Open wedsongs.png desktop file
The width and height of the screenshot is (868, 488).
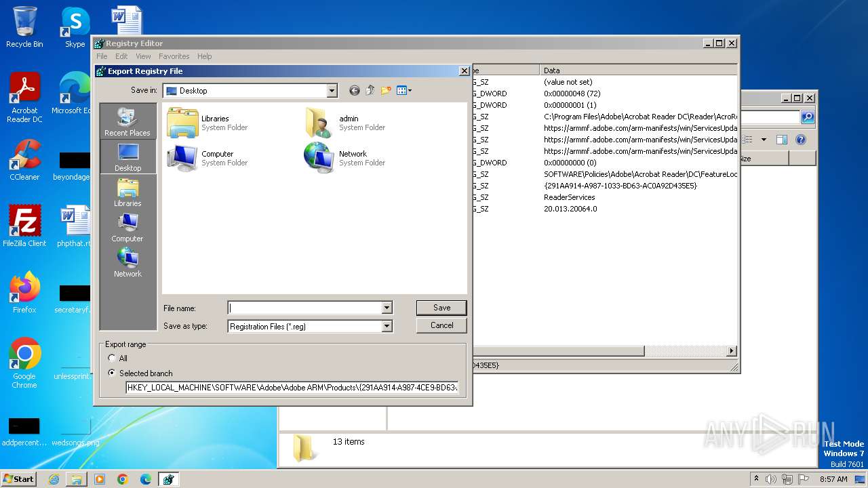tap(75, 431)
